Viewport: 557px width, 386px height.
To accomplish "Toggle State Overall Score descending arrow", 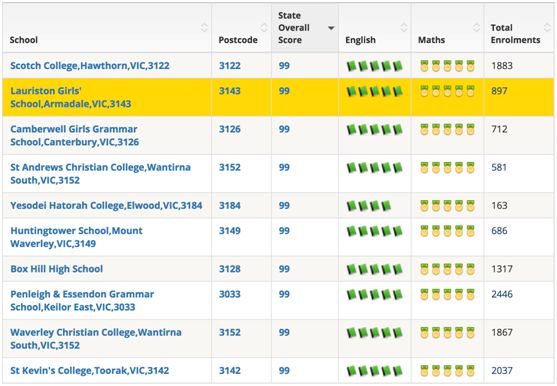I will (x=331, y=28).
